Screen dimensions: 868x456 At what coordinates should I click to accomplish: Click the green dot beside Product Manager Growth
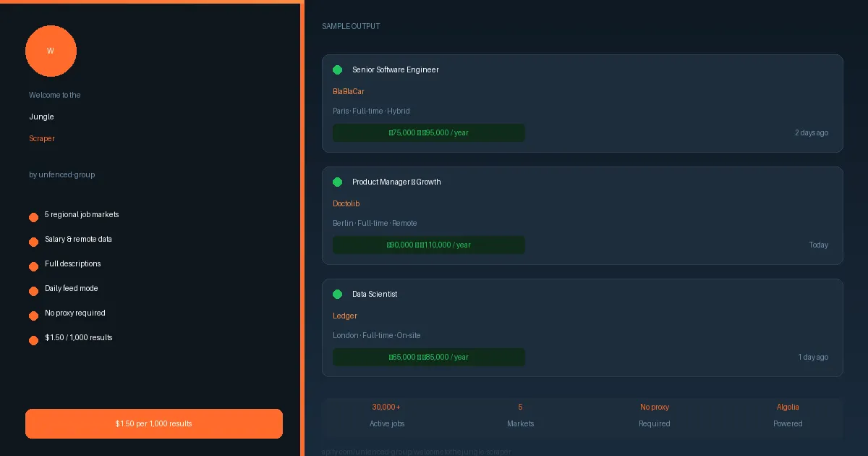[x=337, y=182]
